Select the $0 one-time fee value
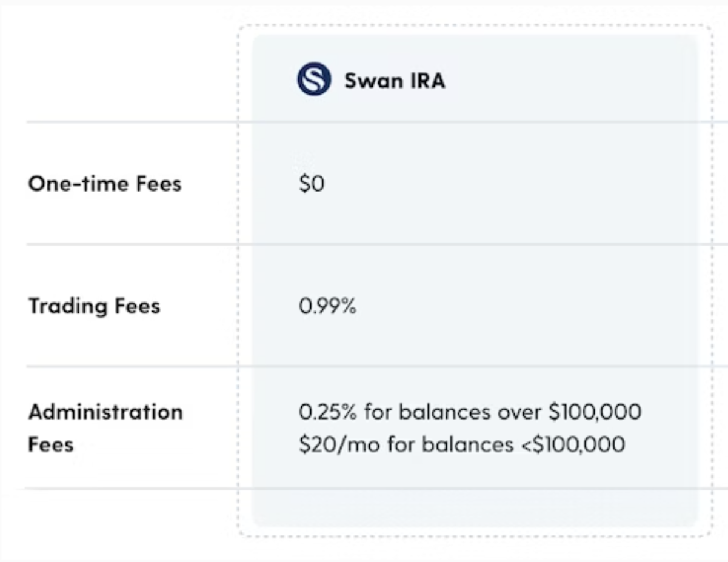 [312, 184]
